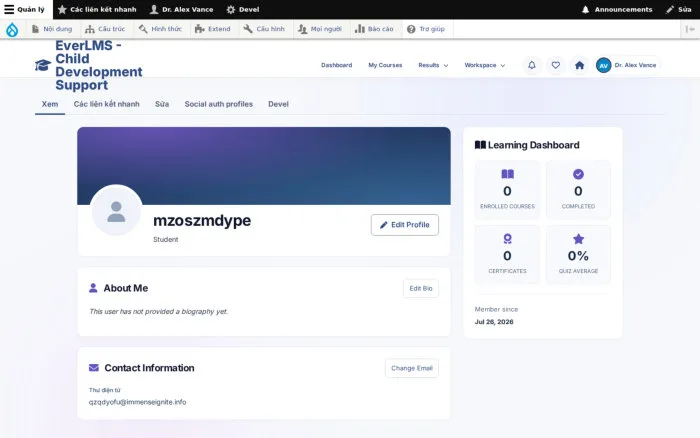Toggle toolbar orientation arrow icon
The width and height of the screenshot is (700, 438).
(x=690, y=29)
